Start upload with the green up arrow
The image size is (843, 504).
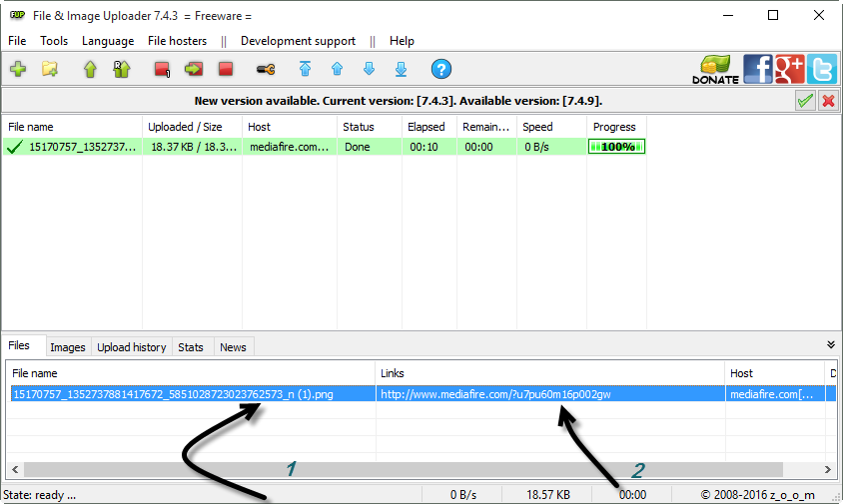pos(90,69)
